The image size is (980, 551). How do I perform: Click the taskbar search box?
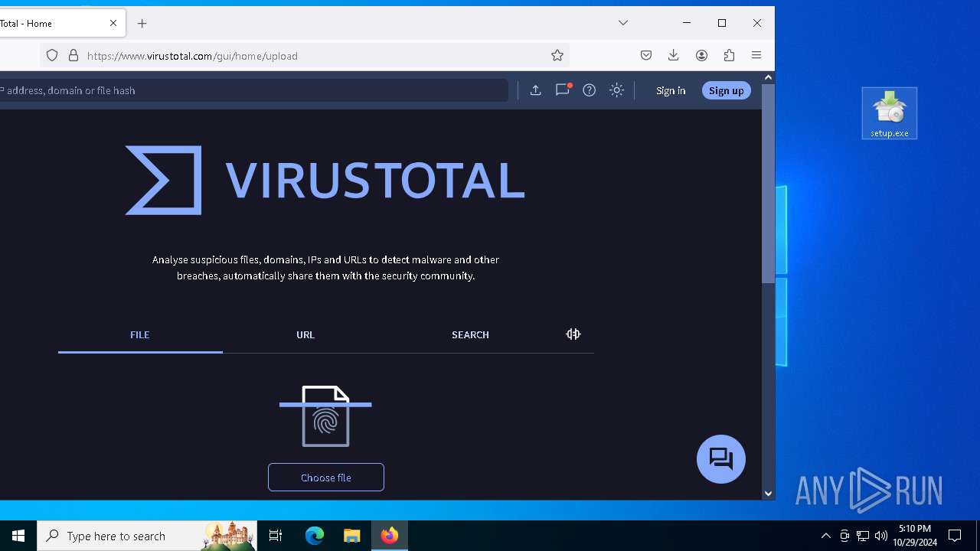click(x=147, y=536)
